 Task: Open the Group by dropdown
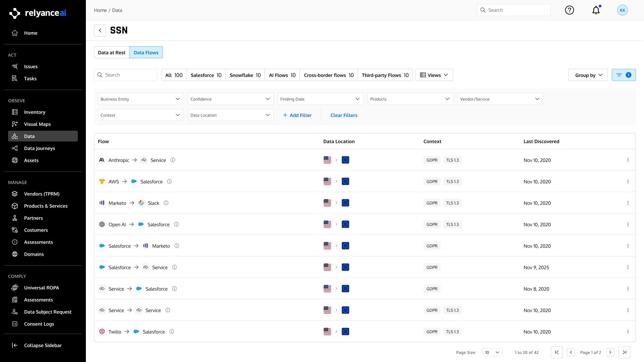pyautogui.click(x=588, y=75)
